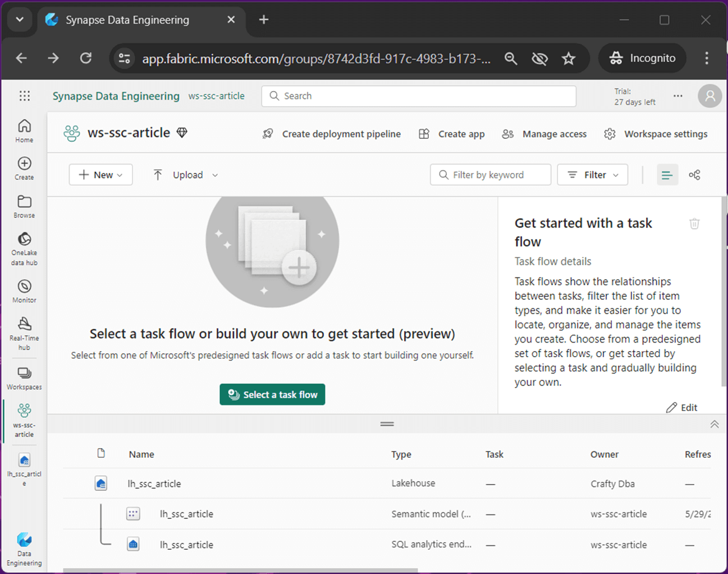Delete task flow using trash icon
This screenshot has height=574, width=728.
694,224
